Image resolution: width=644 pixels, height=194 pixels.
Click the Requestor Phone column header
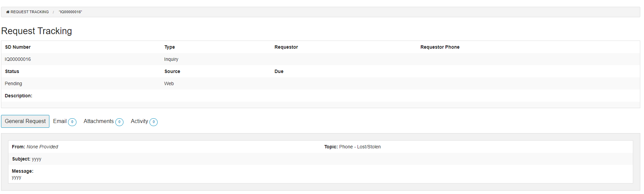click(x=440, y=47)
